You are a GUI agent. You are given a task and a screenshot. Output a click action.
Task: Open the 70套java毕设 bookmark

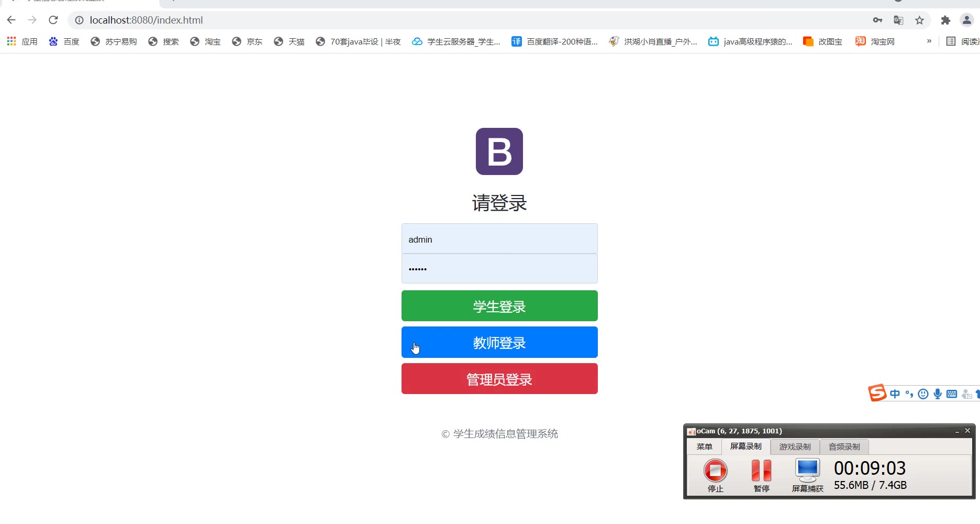click(x=358, y=41)
